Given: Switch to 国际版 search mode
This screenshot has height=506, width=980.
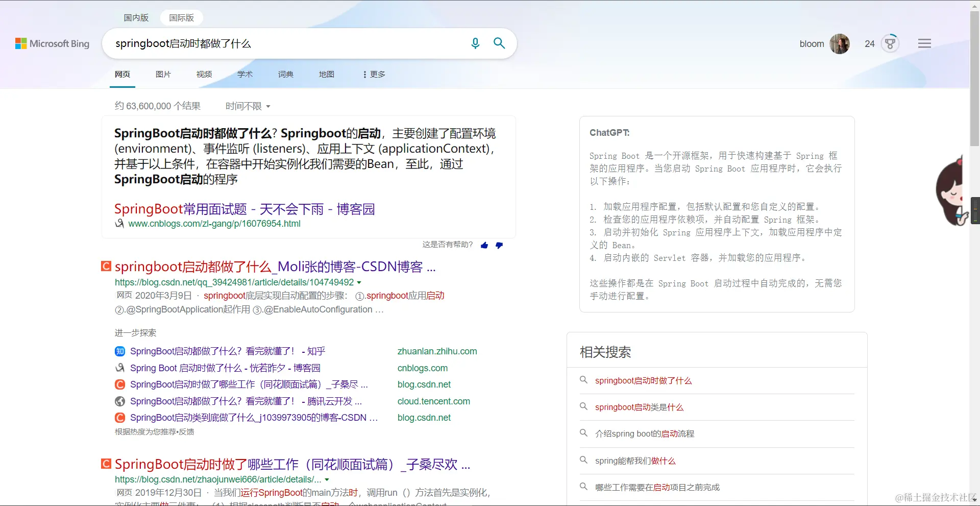Looking at the screenshot, I should (181, 18).
